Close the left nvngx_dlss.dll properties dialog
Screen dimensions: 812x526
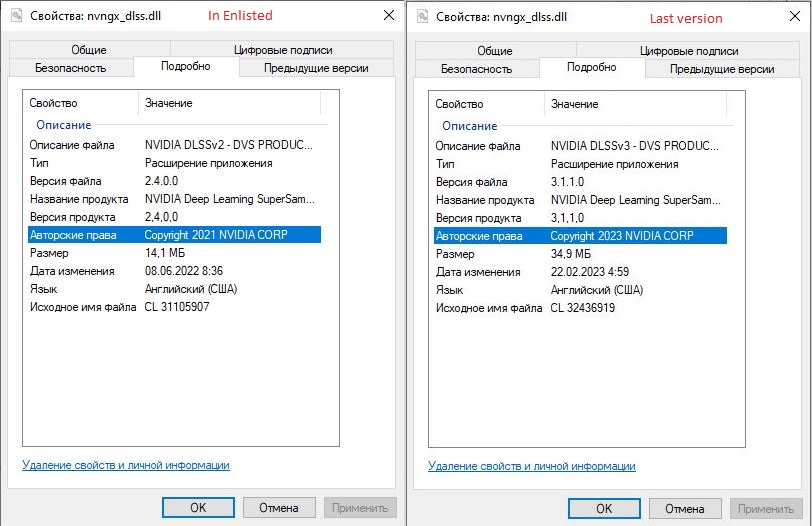[x=388, y=16]
